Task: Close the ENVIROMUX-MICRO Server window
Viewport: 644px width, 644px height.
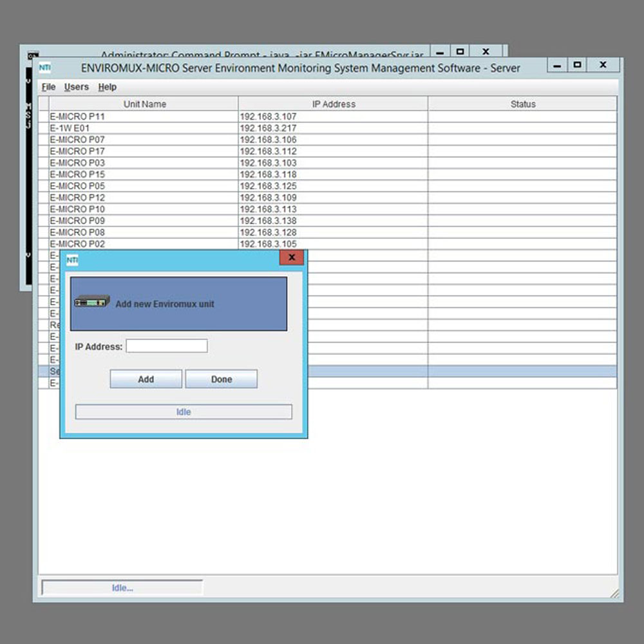Action: coord(603,65)
